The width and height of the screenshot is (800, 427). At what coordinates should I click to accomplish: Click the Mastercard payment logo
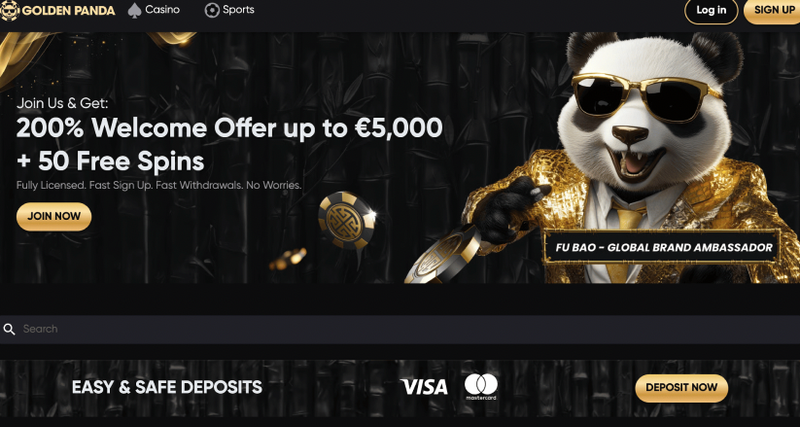pos(481,387)
